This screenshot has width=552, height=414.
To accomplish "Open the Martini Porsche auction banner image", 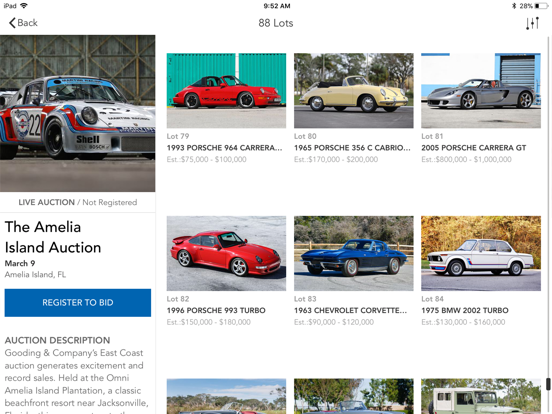I will point(77,113).
